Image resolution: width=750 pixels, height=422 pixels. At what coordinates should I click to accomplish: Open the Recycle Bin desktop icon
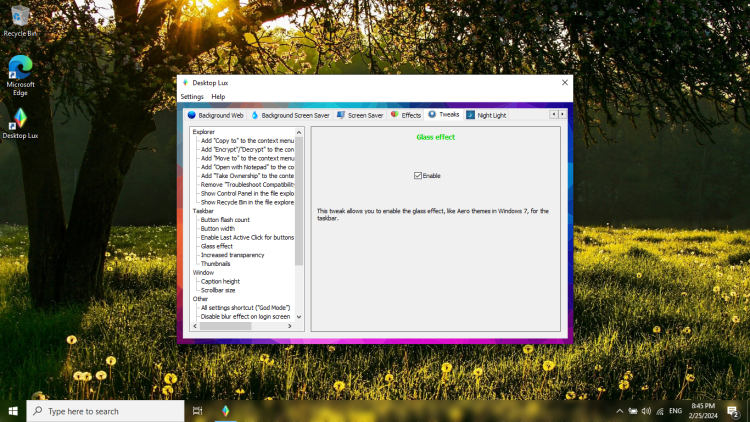click(x=20, y=16)
